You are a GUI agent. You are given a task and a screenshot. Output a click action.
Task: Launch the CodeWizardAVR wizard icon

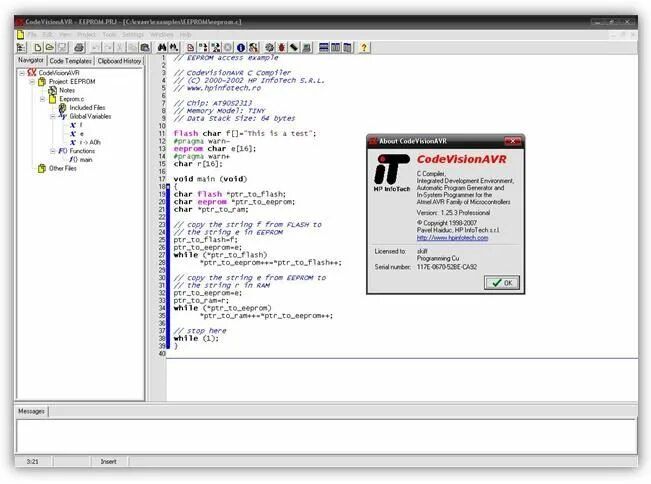tap(253, 48)
